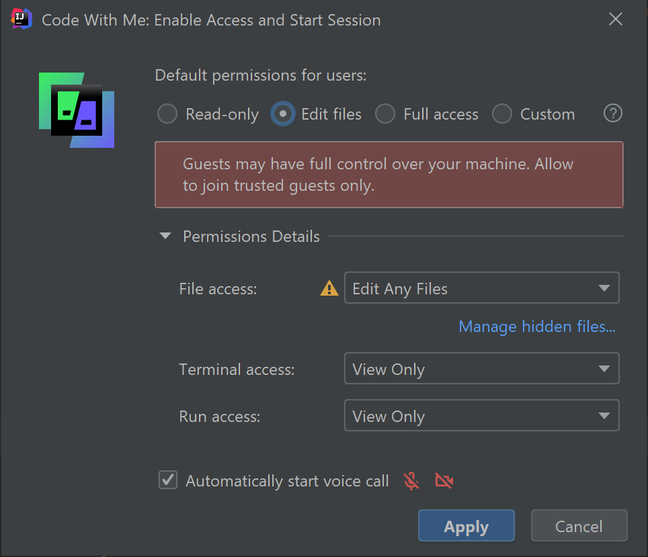The image size is (648, 557).
Task: Click the File access label
Action: [218, 289]
